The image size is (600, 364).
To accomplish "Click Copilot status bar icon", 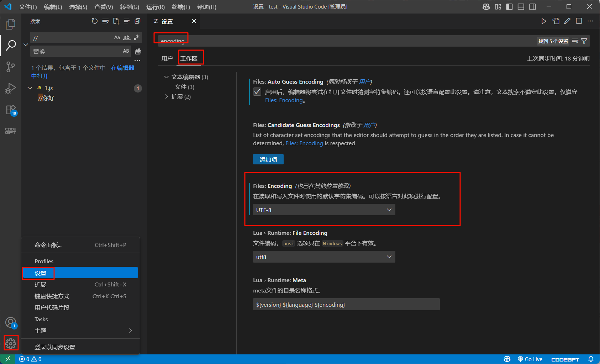I will click(507, 359).
